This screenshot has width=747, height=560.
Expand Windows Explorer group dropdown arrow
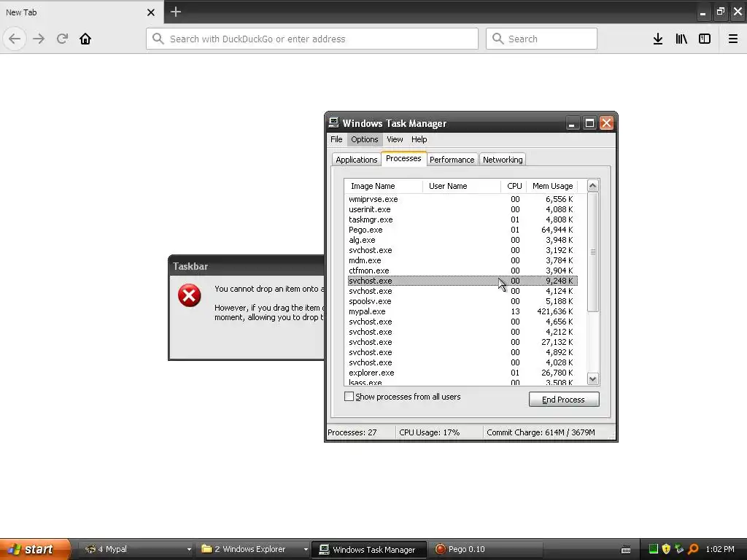click(306, 550)
